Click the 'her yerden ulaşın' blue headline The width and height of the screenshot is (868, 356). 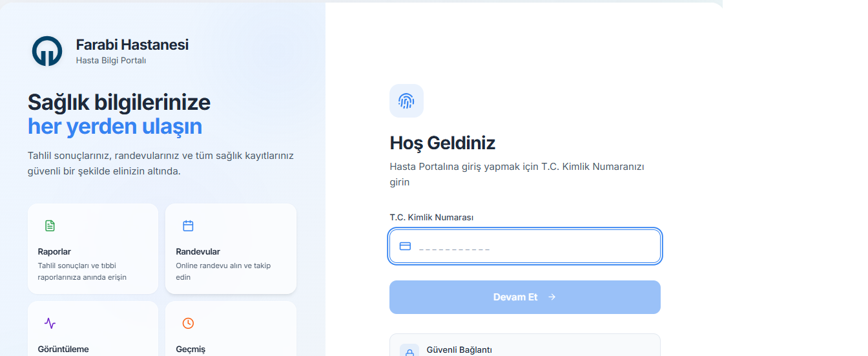click(115, 126)
